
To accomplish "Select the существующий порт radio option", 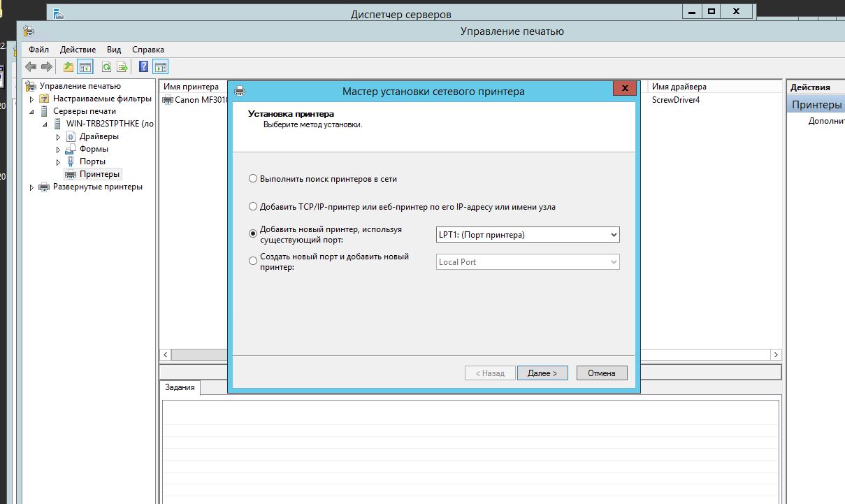I will (x=253, y=234).
